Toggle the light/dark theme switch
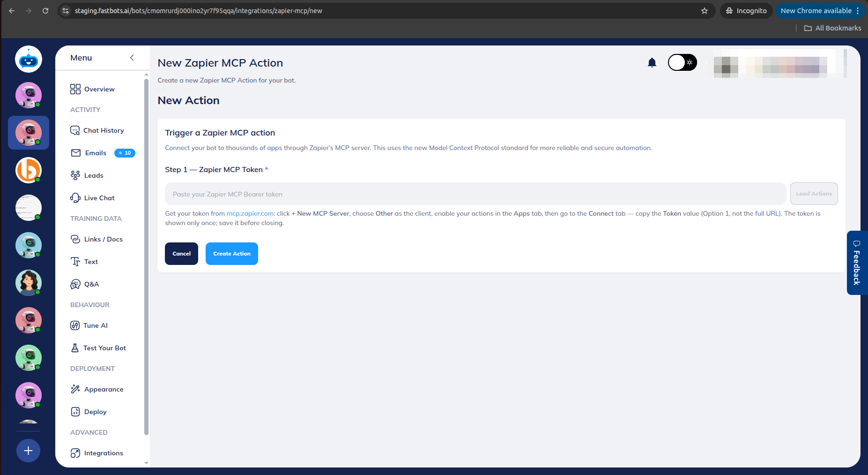This screenshot has width=868, height=475. click(x=682, y=62)
